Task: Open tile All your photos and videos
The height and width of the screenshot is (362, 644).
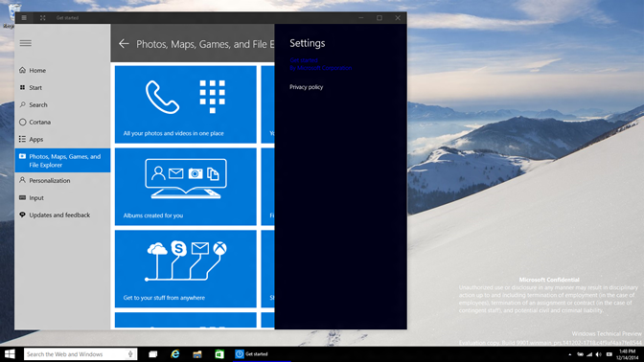Action: point(186,104)
